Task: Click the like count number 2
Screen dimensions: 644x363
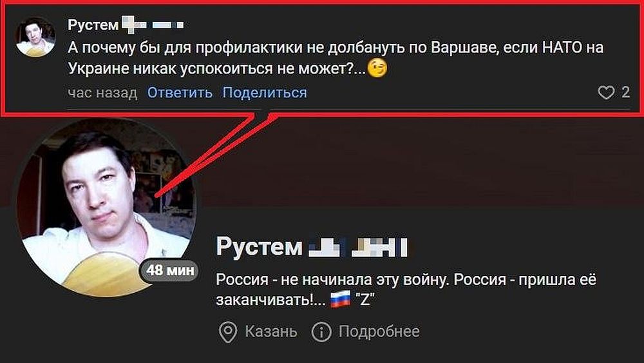Action: 625,92
